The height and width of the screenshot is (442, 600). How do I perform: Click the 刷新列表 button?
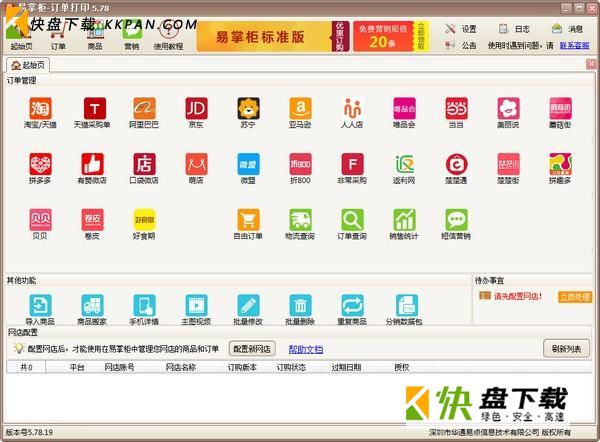566,349
